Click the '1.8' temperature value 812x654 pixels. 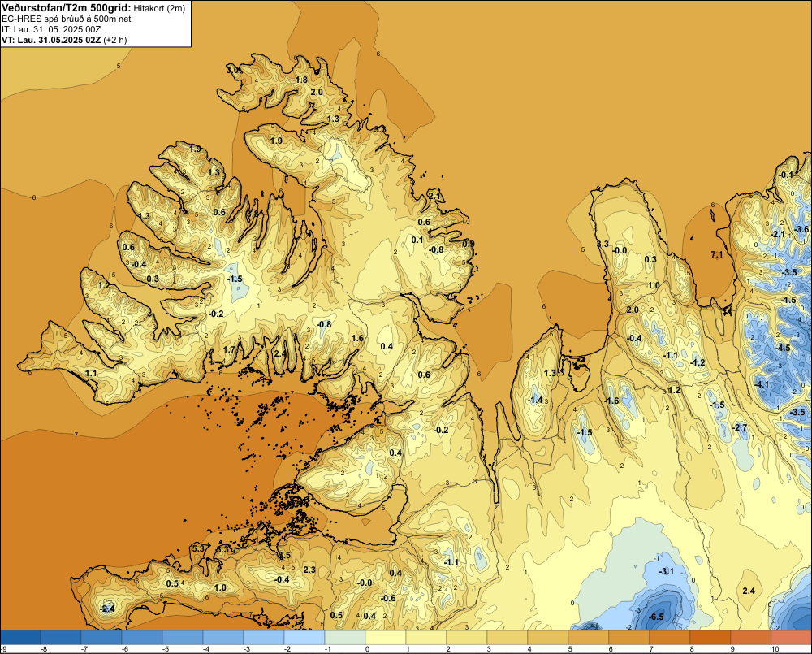point(301,80)
